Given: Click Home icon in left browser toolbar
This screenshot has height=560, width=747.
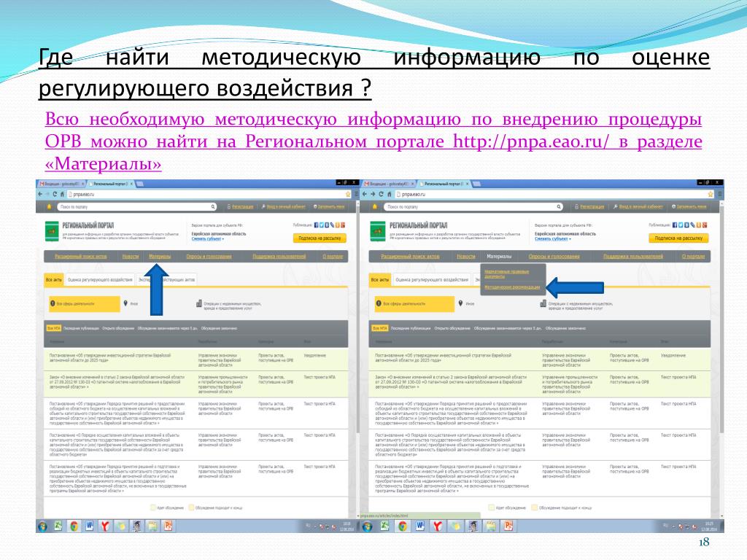Looking at the screenshot, I should (x=62, y=194).
